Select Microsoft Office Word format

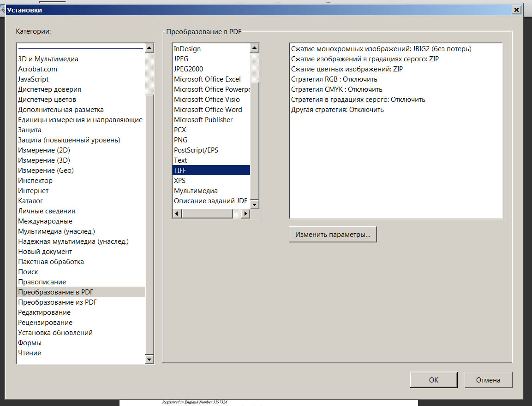pos(211,110)
